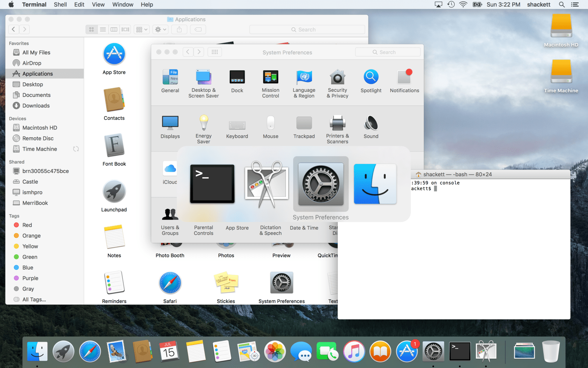Viewport: 588px width, 368px height.
Task: Open Messages from the Dock
Action: tap(301, 351)
